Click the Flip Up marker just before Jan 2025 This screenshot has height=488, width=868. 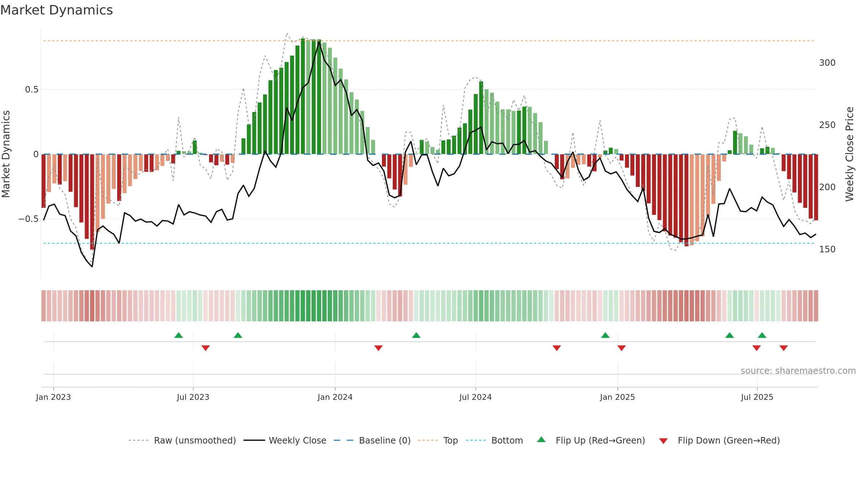pyautogui.click(x=605, y=335)
